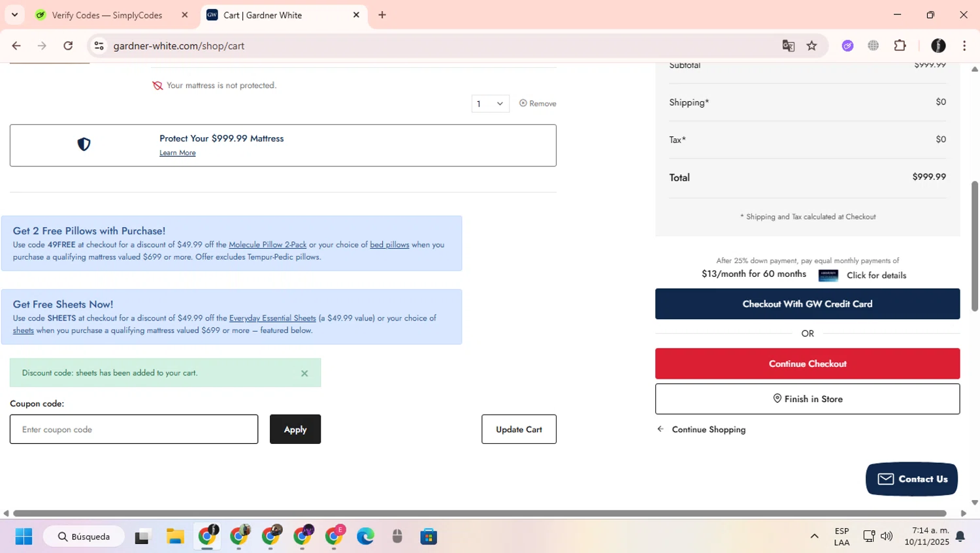Click the Continue Shopping link
The width and height of the screenshot is (980, 553).
click(701, 429)
